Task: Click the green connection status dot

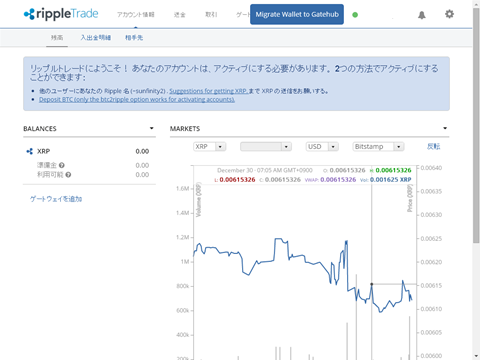Action: pyautogui.click(x=355, y=15)
